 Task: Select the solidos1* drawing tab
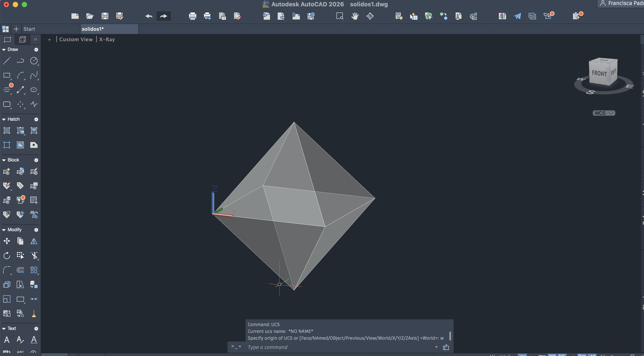[x=93, y=29]
